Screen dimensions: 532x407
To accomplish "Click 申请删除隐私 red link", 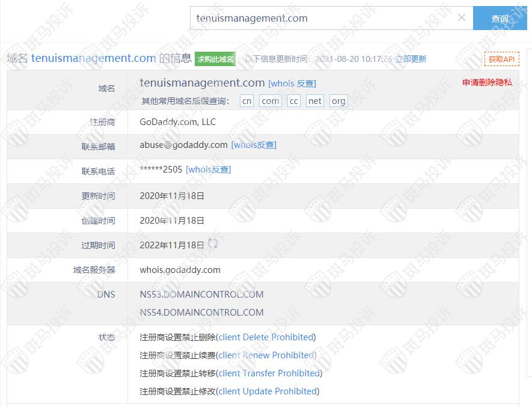I will (x=487, y=82).
